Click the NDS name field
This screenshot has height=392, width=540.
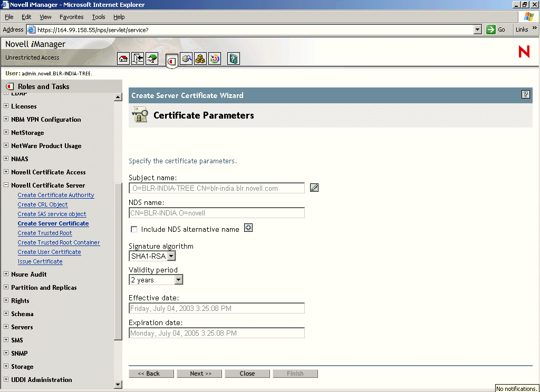coord(217,213)
